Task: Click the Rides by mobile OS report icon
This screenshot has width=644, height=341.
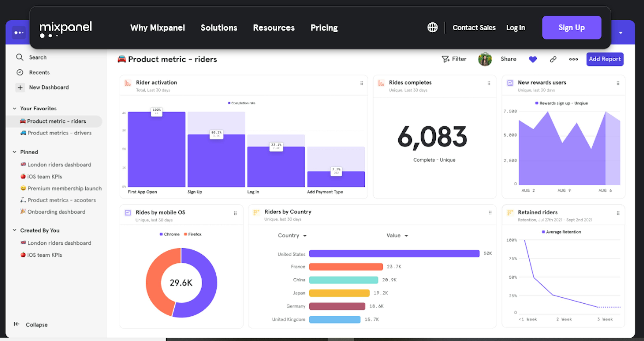Action: [128, 213]
